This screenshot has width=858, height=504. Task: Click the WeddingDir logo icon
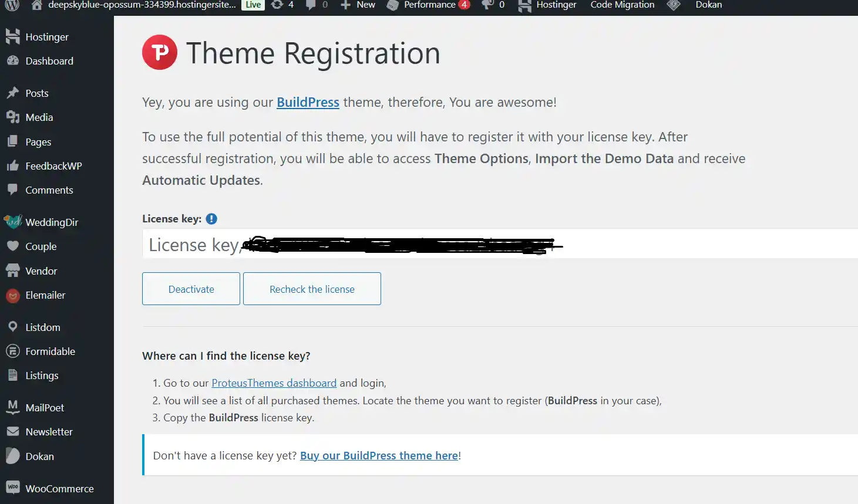coord(12,221)
